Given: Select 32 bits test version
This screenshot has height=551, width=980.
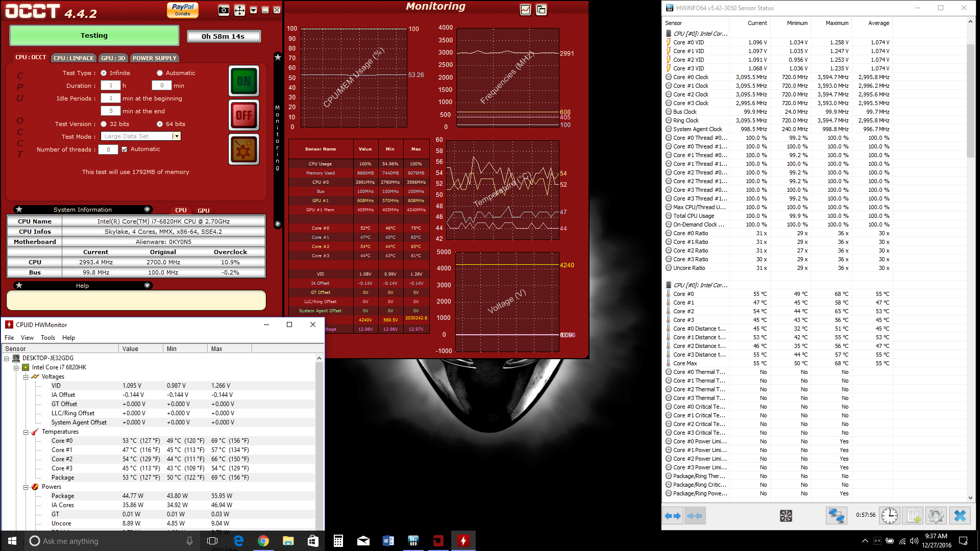Looking at the screenshot, I should [104, 124].
